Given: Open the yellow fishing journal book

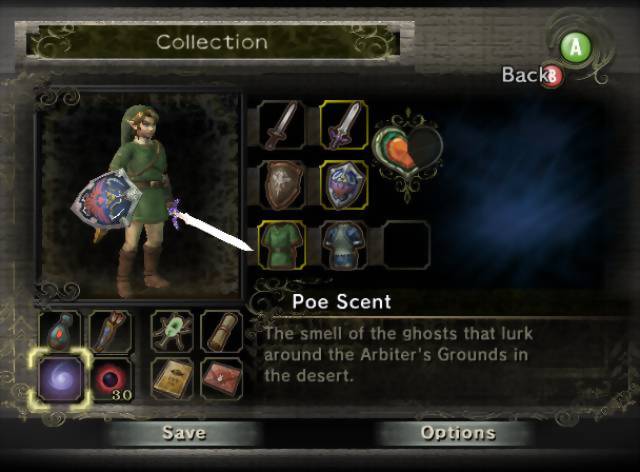Looking at the screenshot, I should [172, 378].
